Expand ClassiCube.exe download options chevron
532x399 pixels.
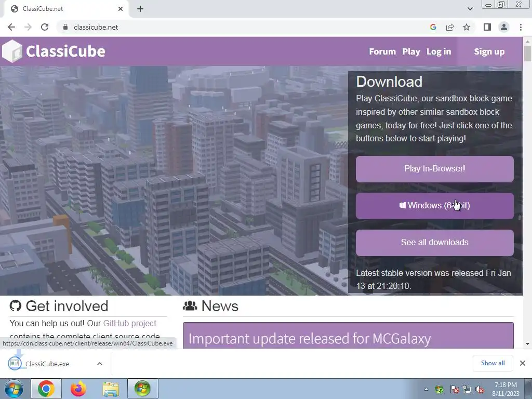coord(100,363)
